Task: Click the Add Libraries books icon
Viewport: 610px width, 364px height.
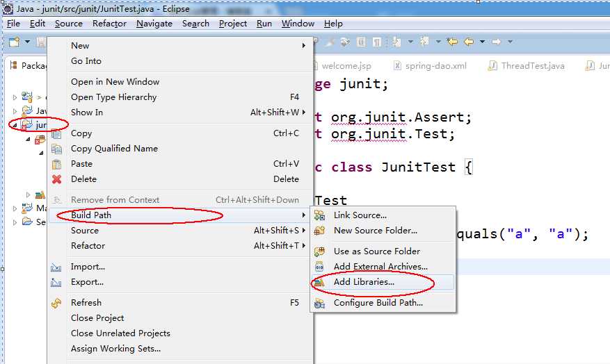Action: (x=319, y=283)
